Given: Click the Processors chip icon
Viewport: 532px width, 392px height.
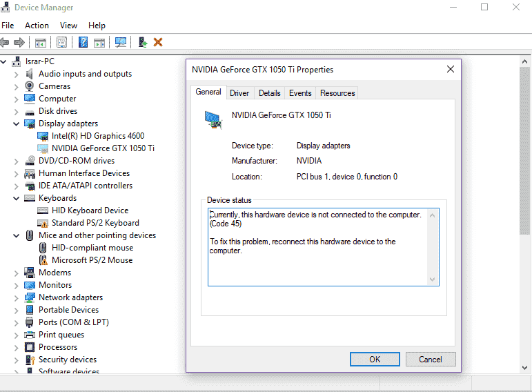Looking at the screenshot, I should (30, 347).
